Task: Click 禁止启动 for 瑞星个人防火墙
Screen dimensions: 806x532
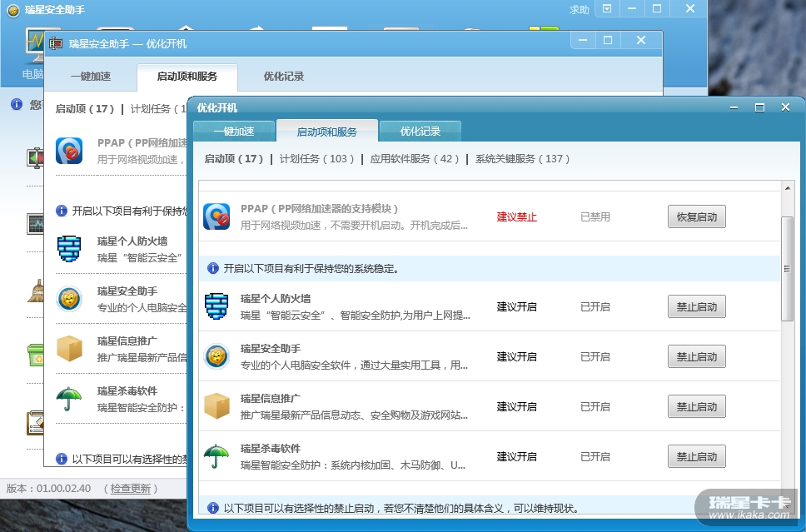Action: point(697,306)
